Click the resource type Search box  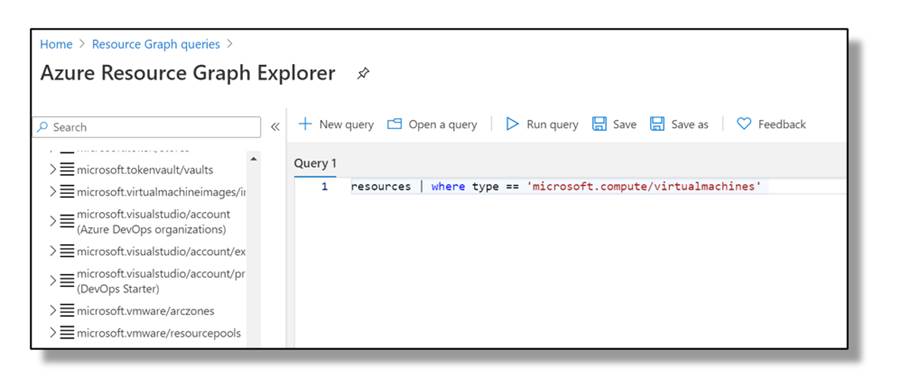[x=147, y=127]
